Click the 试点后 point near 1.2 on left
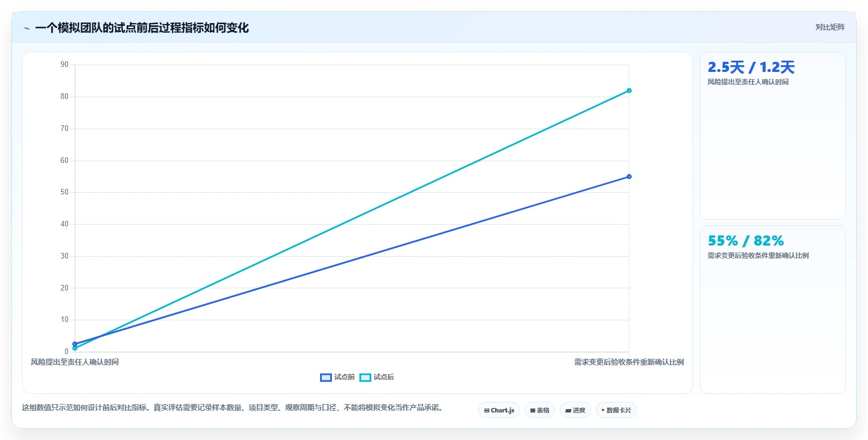868x440 pixels. click(75, 348)
